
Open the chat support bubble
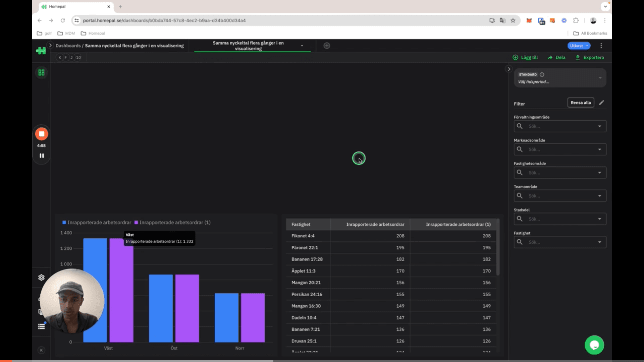click(x=594, y=345)
